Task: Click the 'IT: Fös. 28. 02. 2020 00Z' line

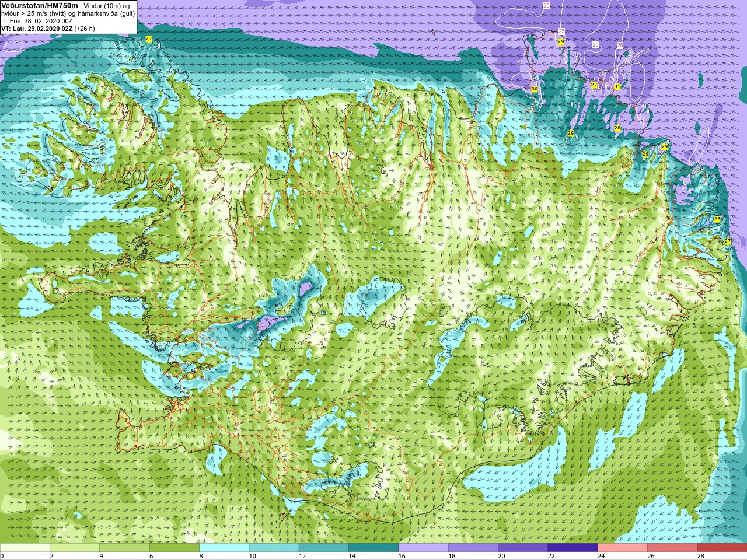Action: tap(37, 21)
